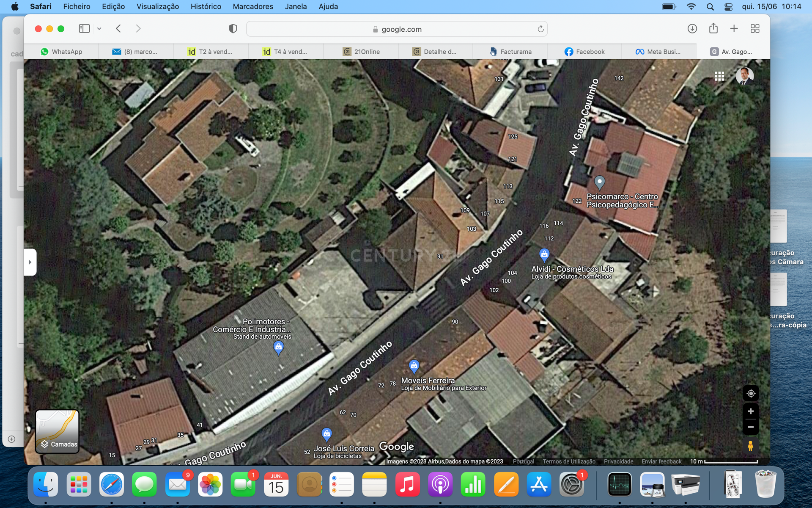Open the Ajuda menu
The image size is (812, 508).
coord(328,6)
